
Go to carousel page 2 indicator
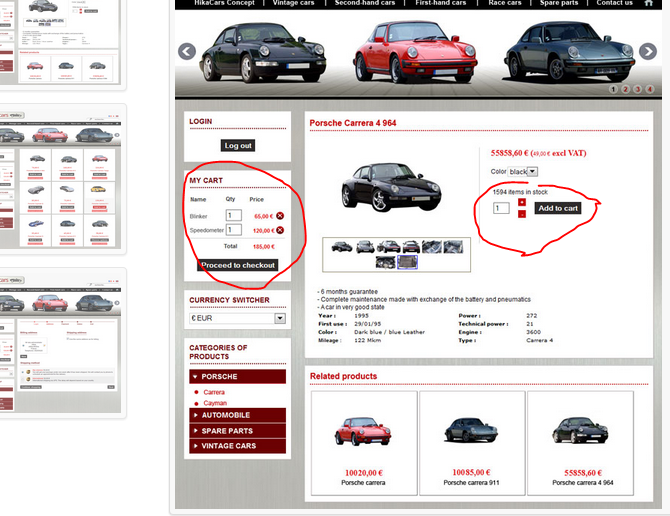[626, 89]
